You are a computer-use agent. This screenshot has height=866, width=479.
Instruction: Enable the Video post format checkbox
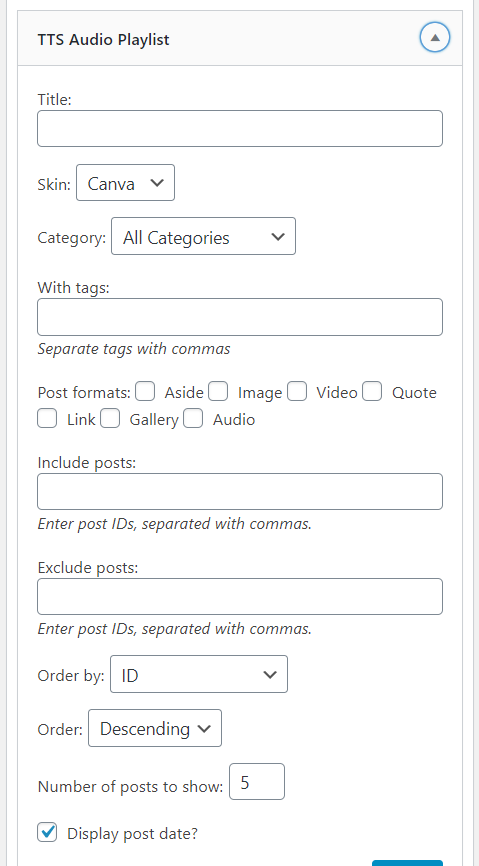click(x=297, y=392)
